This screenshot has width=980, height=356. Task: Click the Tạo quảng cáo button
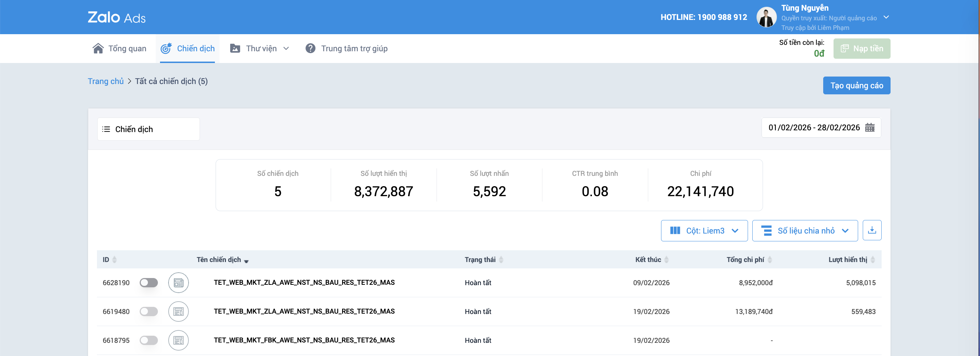pyautogui.click(x=857, y=85)
